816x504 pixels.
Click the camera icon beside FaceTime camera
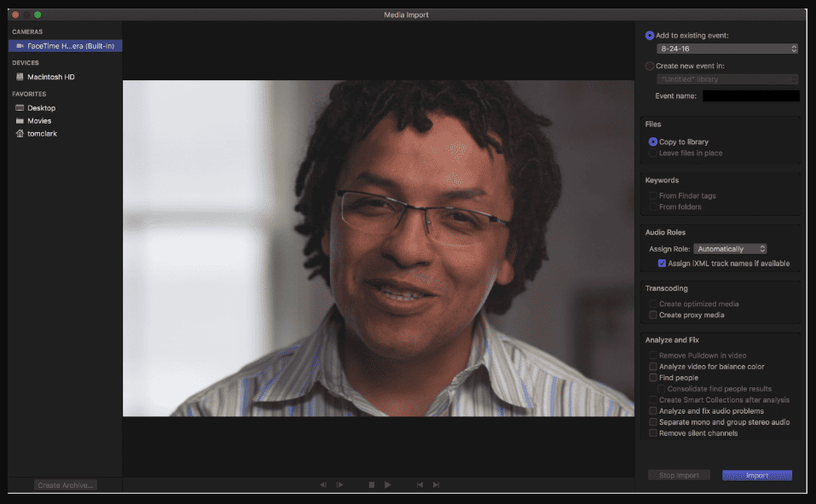pyautogui.click(x=20, y=46)
